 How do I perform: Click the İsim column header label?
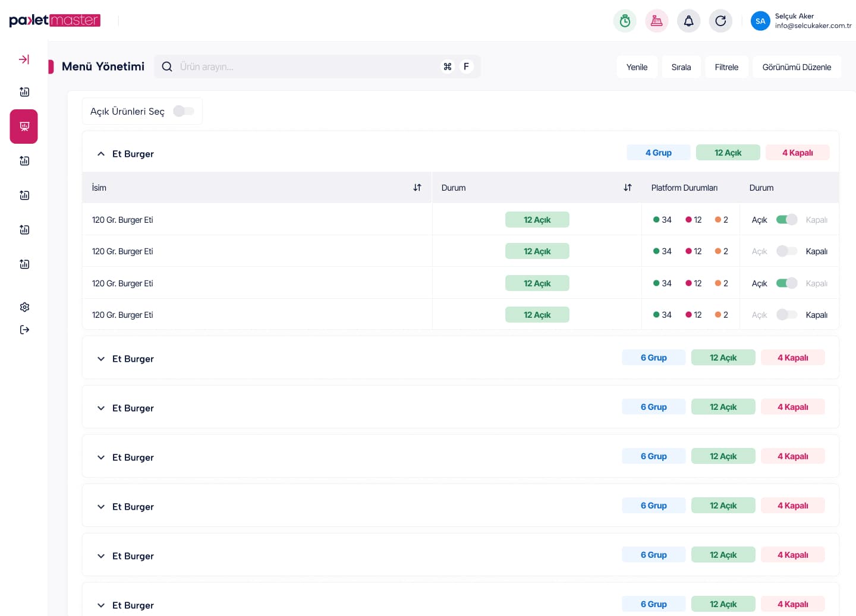pyautogui.click(x=99, y=188)
